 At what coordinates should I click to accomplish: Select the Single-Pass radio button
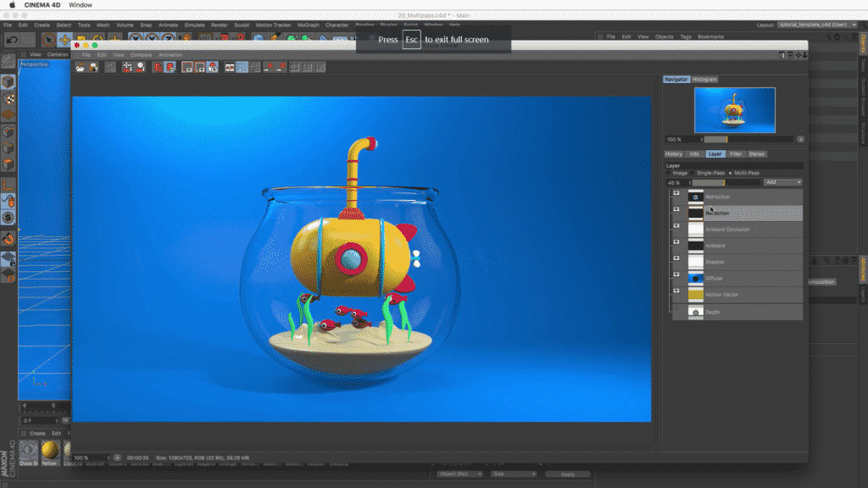click(x=693, y=173)
